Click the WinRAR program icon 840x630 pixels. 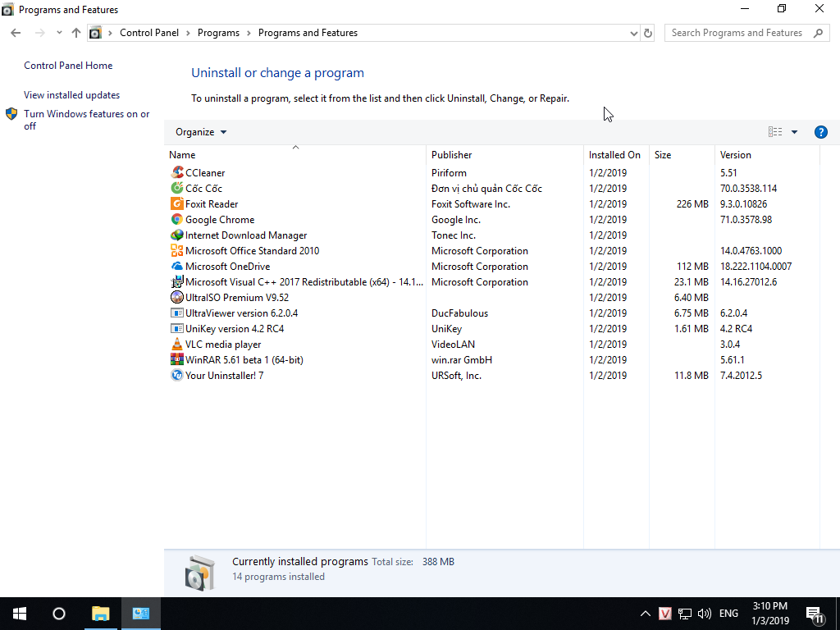177,360
